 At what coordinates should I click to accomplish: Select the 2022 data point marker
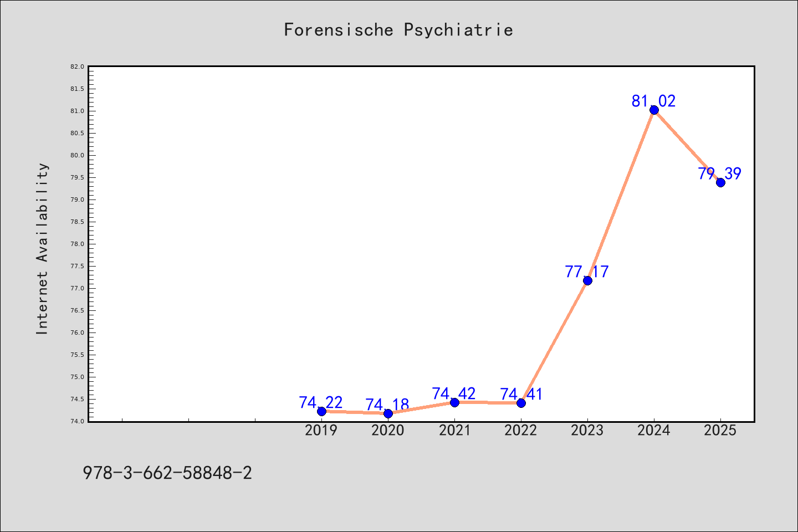(521, 403)
